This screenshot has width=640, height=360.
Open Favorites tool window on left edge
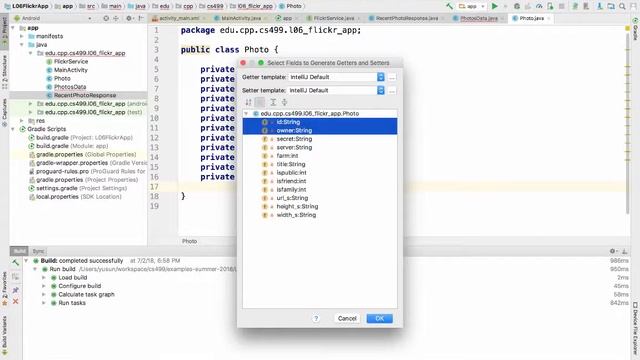[4, 289]
